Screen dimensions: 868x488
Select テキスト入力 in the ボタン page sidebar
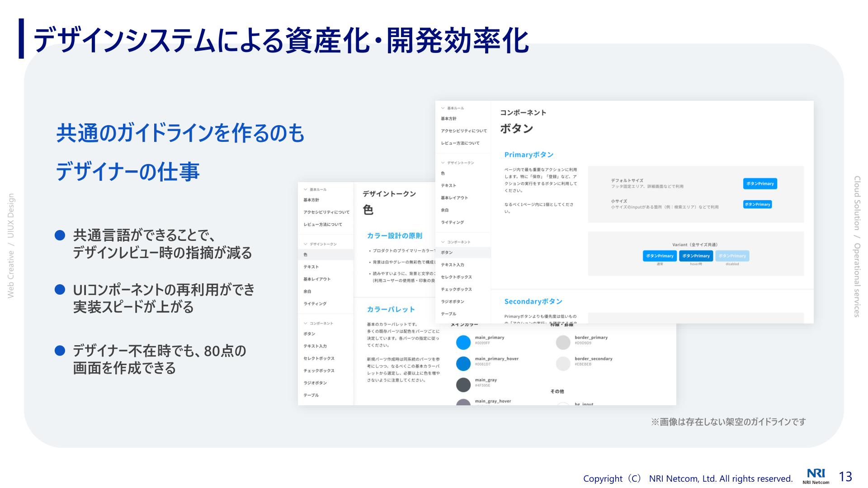coord(453,265)
